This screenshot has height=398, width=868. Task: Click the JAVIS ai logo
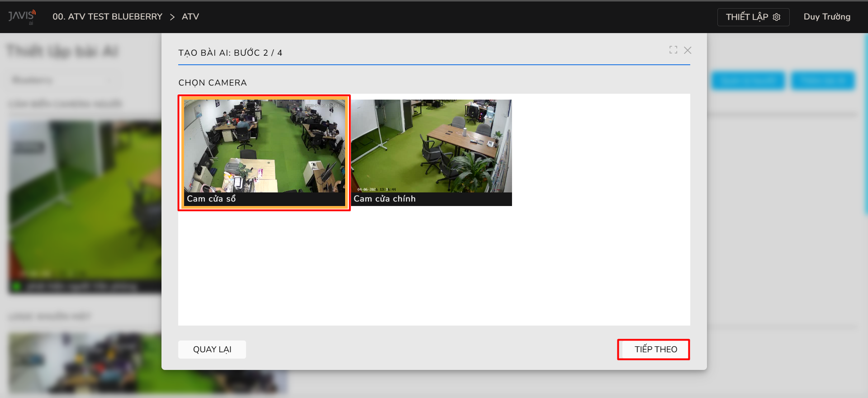(22, 17)
